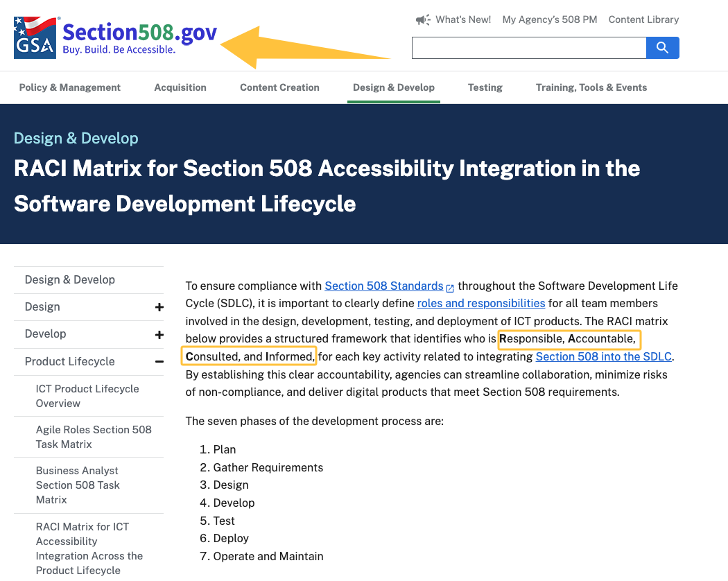Select Design & Develop in sidebar
The width and height of the screenshot is (728, 581).
tap(69, 279)
